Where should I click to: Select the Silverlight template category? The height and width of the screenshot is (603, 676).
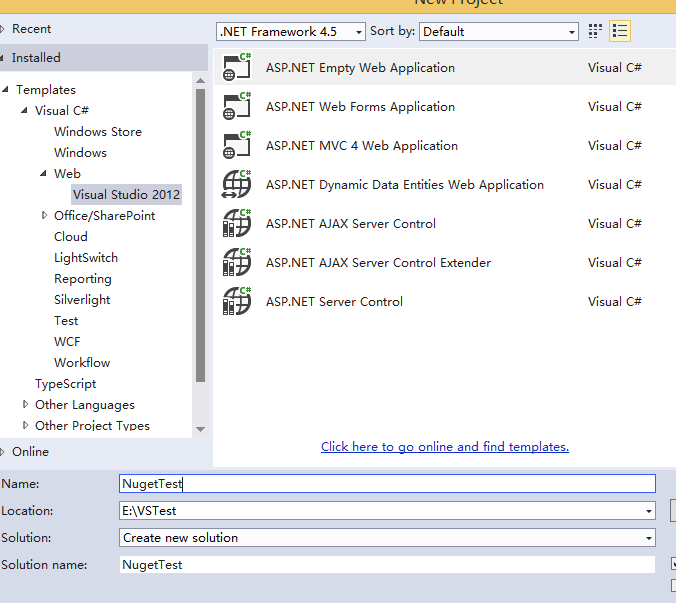tap(82, 300)
